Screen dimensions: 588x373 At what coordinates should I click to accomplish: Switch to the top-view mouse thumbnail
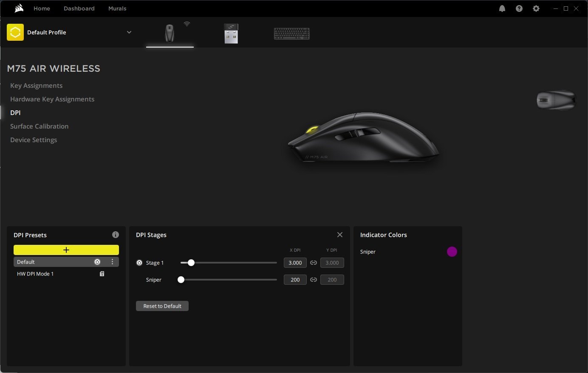click(x=556, y=100)
